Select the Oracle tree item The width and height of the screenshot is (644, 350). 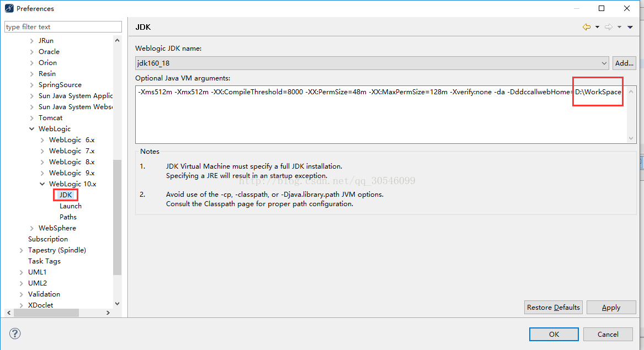[49, 52]
